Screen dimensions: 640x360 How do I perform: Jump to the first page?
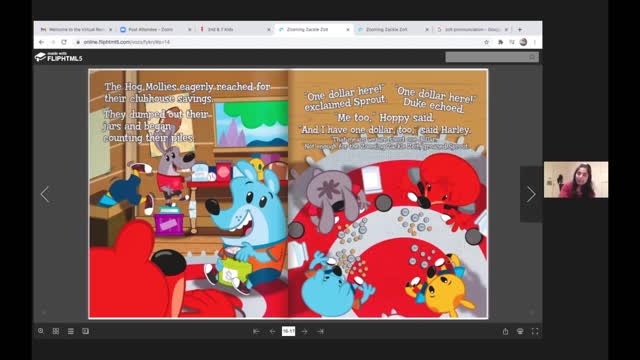click(256, 331)
